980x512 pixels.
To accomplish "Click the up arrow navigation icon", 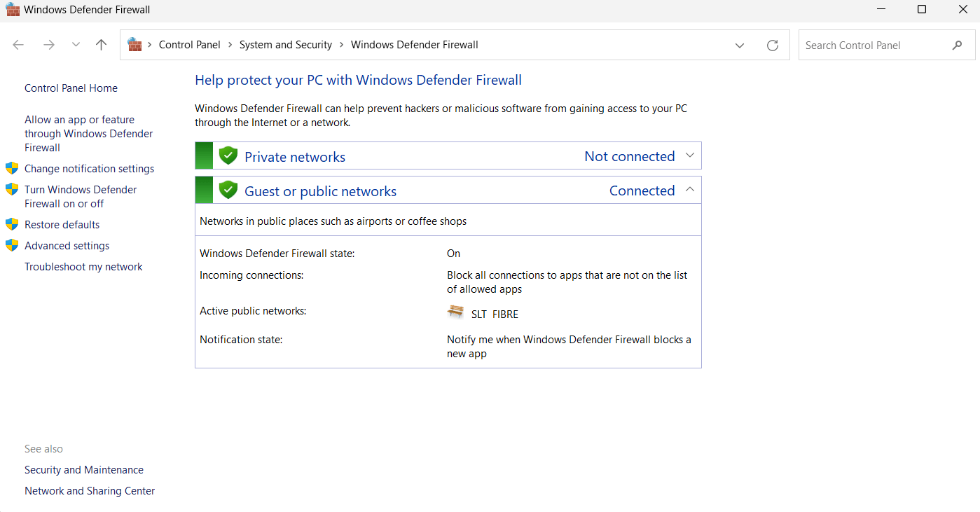I will click(101, 44).
